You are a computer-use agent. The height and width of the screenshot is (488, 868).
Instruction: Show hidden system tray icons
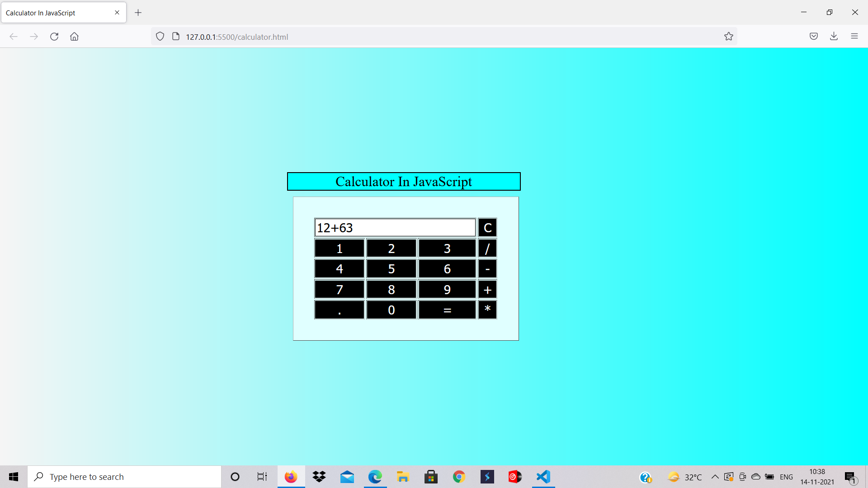coord(715,477)
